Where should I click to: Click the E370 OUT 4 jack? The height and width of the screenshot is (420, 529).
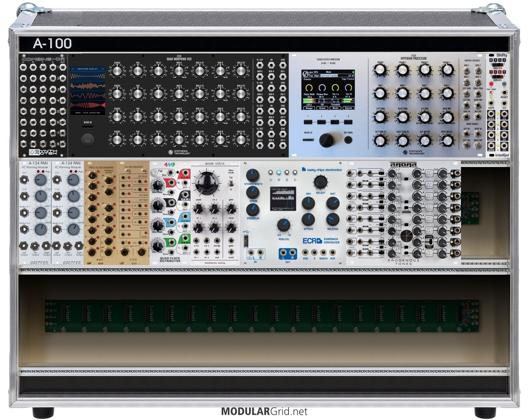click(283, 145)
